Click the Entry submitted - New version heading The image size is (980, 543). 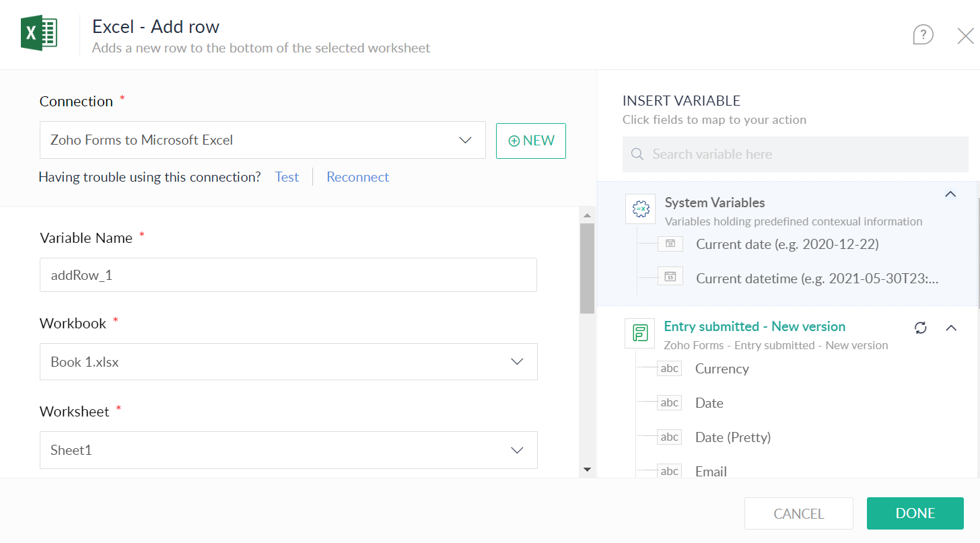coord(755,326)
